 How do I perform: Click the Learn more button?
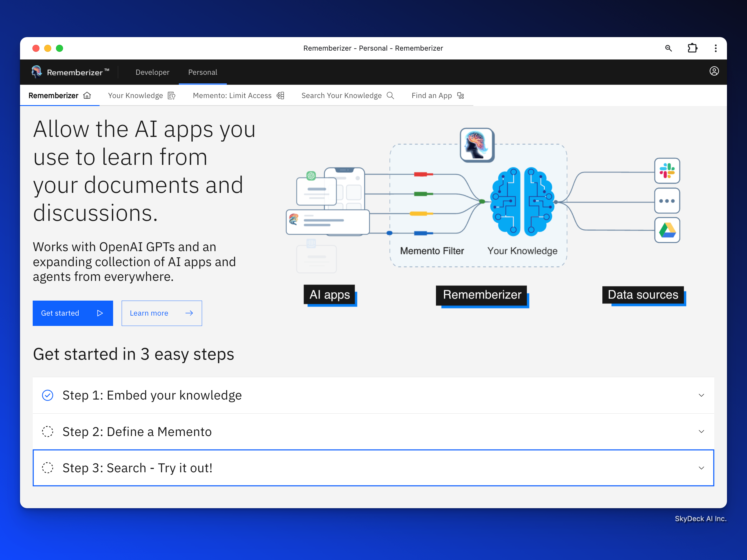tap(161, 313)
